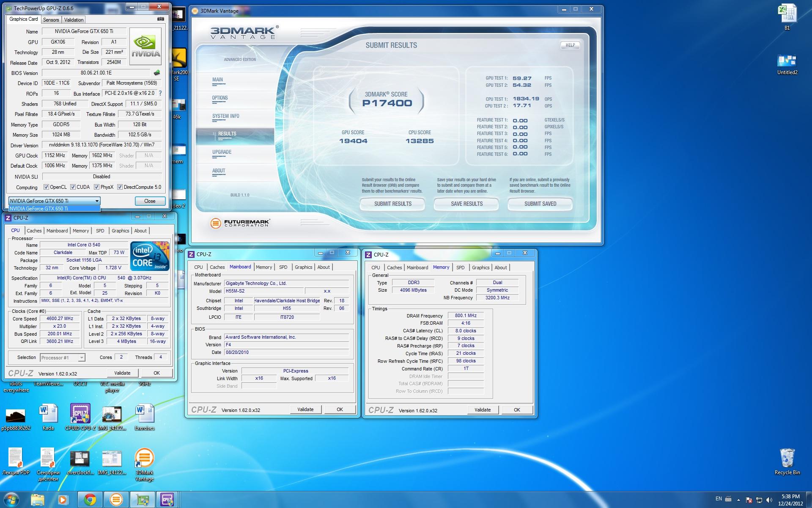Open the Untitled2 desktop icon
812x508 pixels.
[x=787, y=64]
